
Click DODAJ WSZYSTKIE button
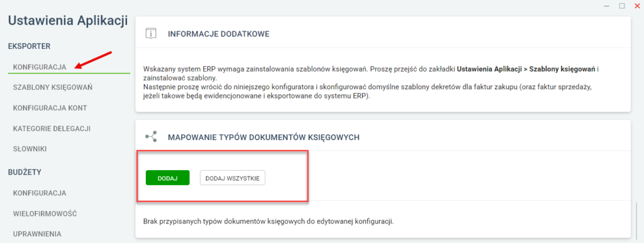point(233,178)
